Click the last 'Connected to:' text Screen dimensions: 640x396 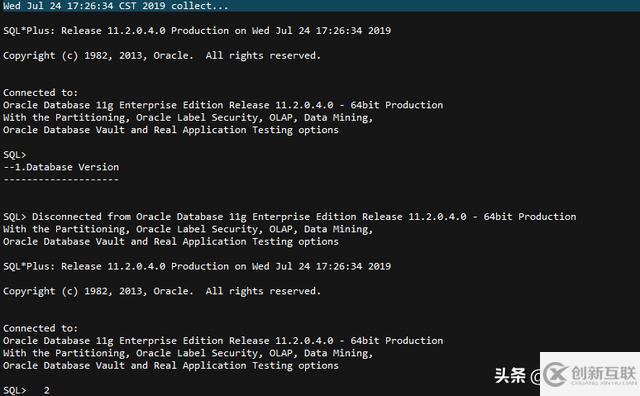tap(40, 328)
